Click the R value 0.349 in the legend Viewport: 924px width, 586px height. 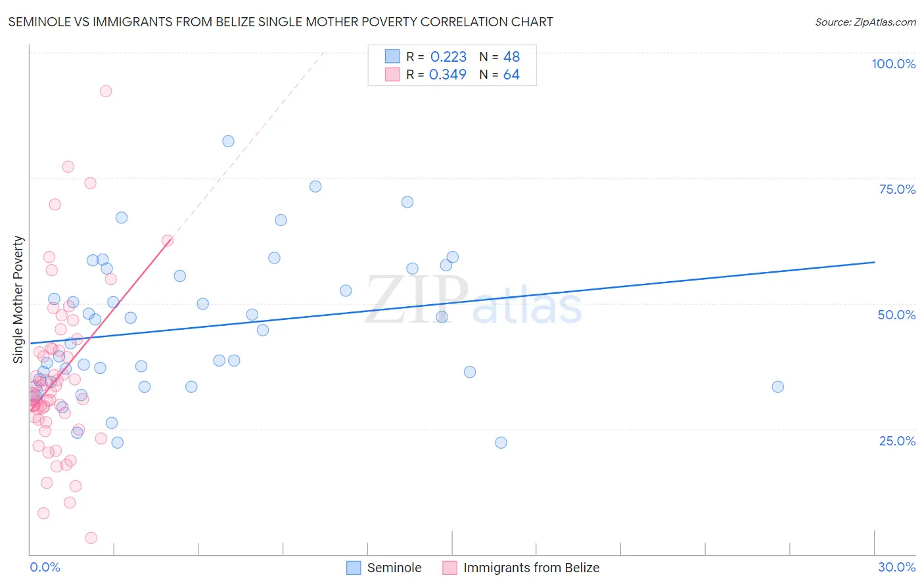coord(448,74)
